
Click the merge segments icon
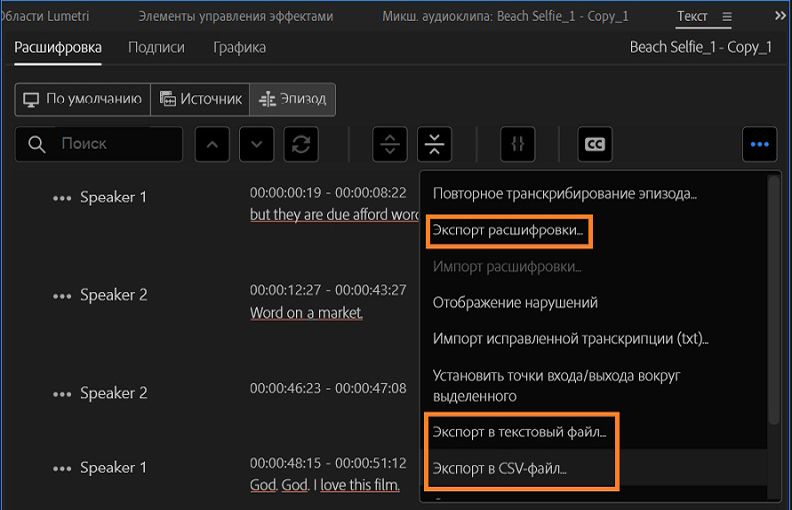434,144
